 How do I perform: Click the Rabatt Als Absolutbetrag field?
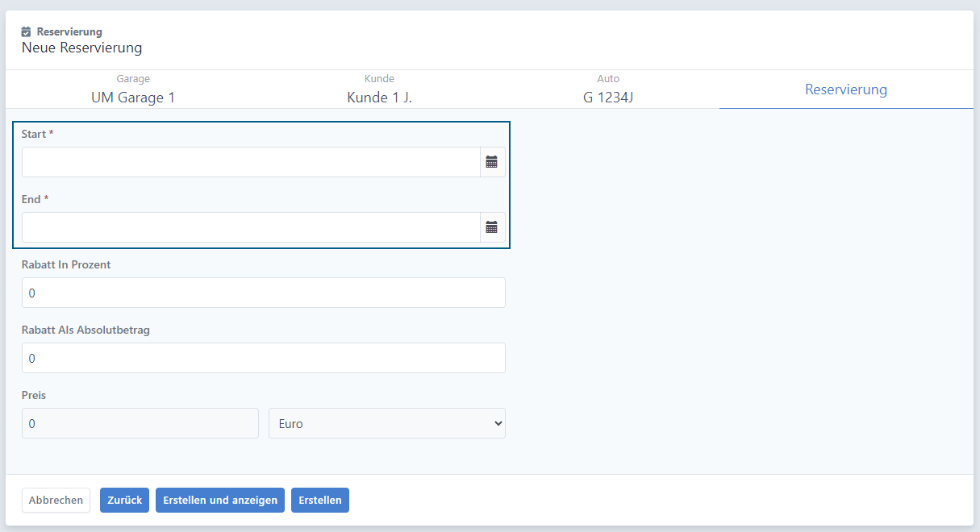click(264, 358)
